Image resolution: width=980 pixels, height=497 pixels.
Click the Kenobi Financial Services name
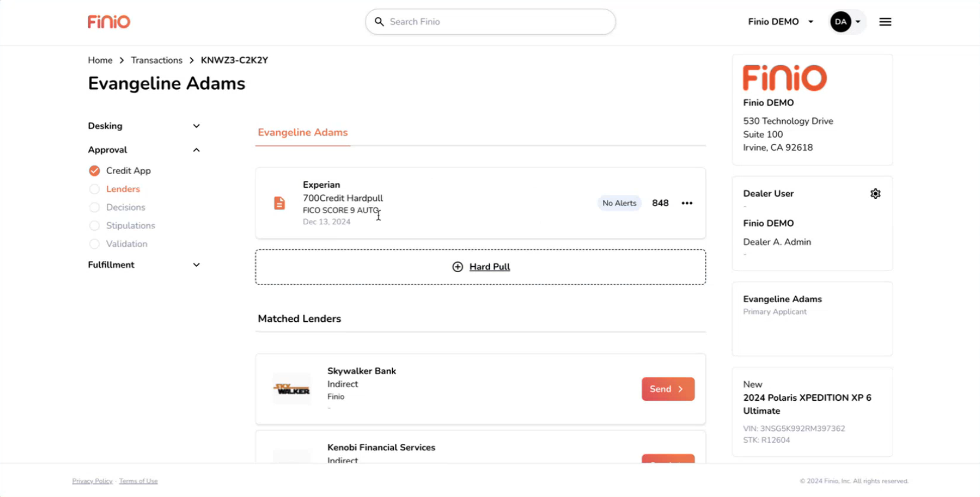(381, 447)
